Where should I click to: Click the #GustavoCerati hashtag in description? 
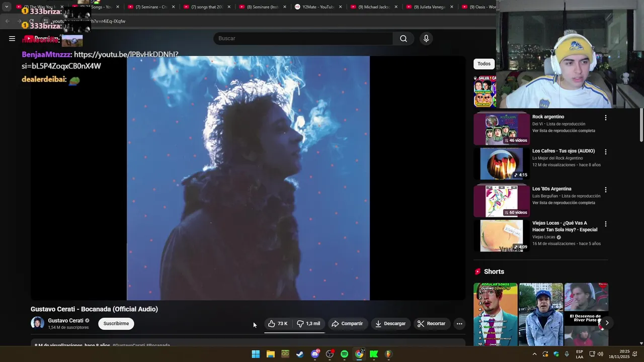(129, 345)
